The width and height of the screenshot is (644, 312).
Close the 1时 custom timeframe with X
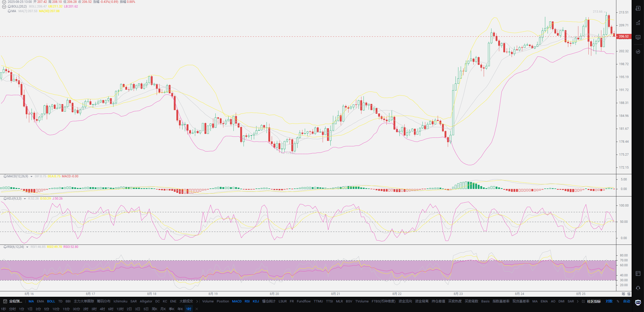click(x=197, y=309)
